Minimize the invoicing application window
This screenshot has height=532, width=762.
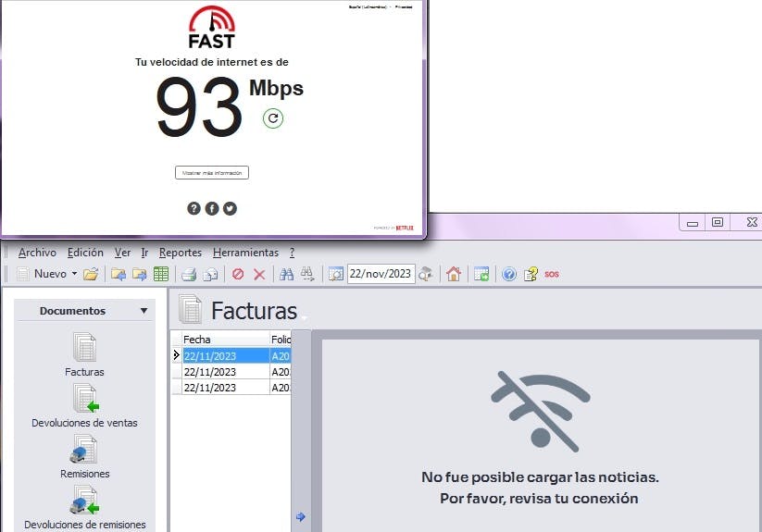(693, 223)
